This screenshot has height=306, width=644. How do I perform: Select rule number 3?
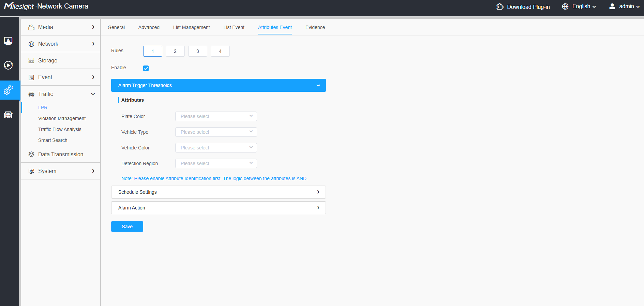coord(198,51)
